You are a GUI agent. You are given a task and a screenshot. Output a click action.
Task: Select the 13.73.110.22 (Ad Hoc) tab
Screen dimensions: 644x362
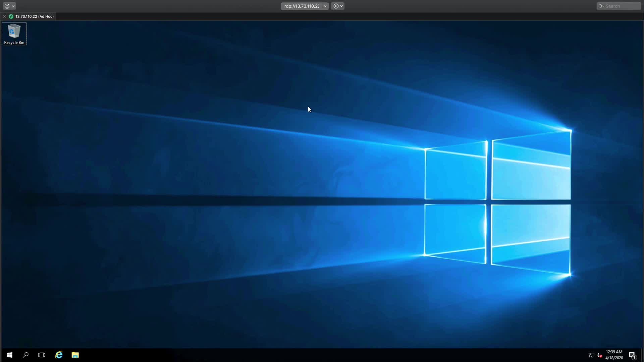34,16
